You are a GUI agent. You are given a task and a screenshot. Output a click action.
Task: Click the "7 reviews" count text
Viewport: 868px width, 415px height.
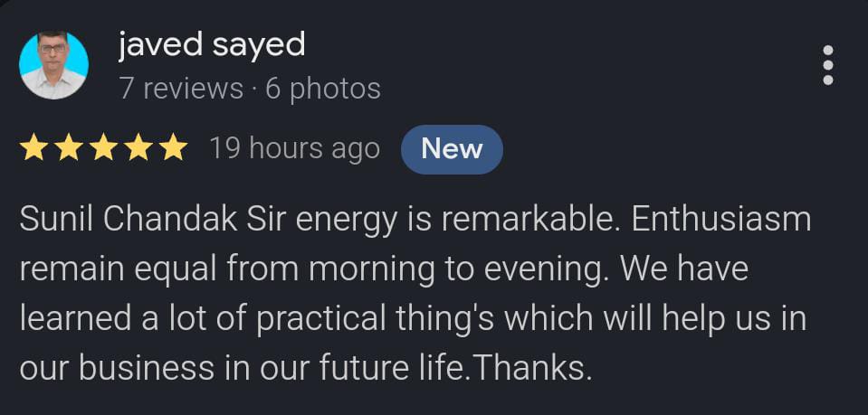click(181, 89)
